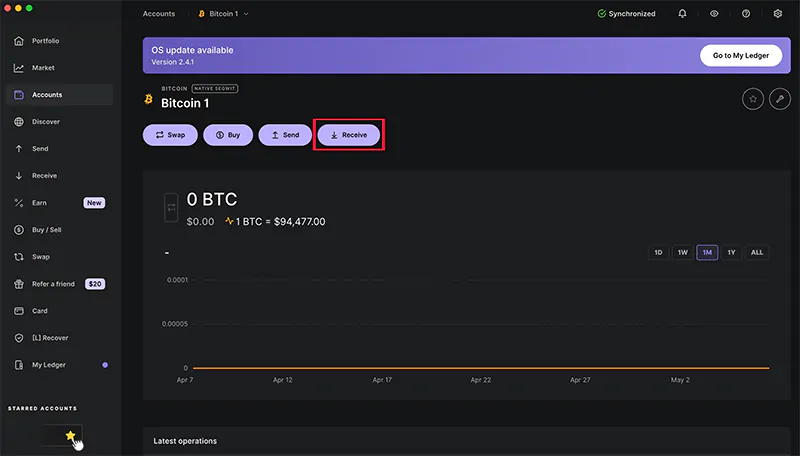The image size is (800, 456).
Task: Click the Receive button
Action: pyautogui.click(x=348, y=135)
